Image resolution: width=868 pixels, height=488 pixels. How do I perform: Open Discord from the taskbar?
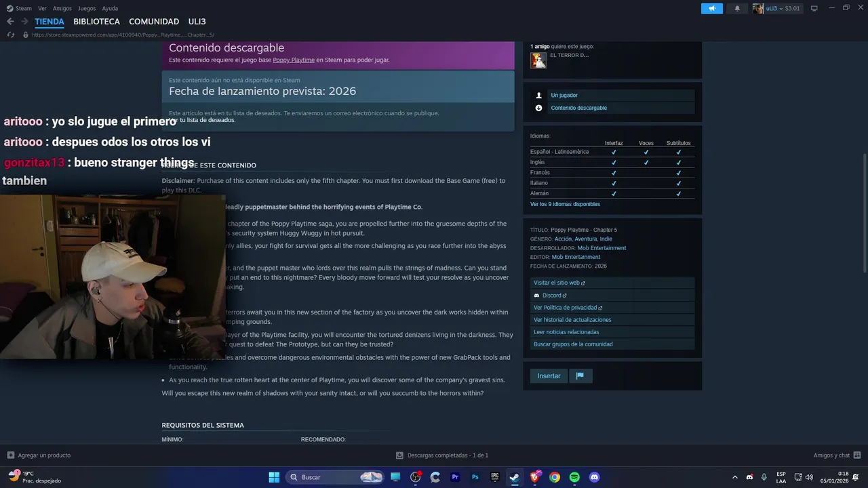(595, 477)
